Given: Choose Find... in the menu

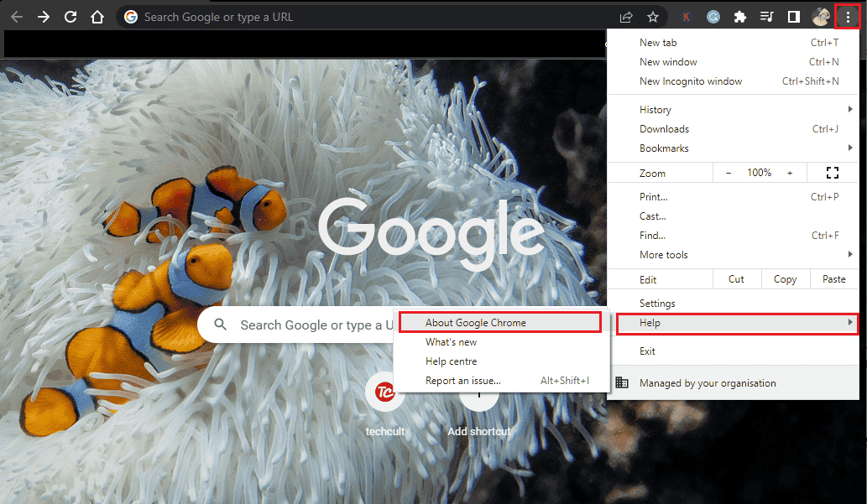Looking at the screenshot, I should click(734, 236).
